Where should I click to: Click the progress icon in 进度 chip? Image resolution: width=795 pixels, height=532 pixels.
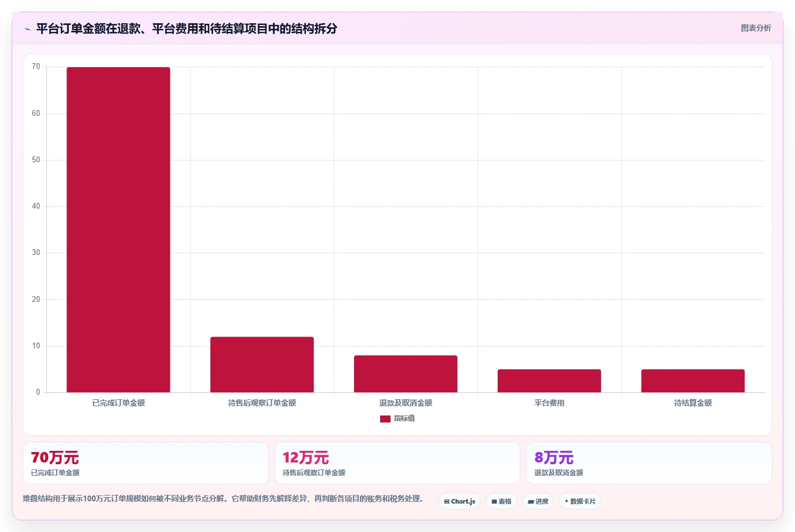pyautogui.click(x=531, y=502)
